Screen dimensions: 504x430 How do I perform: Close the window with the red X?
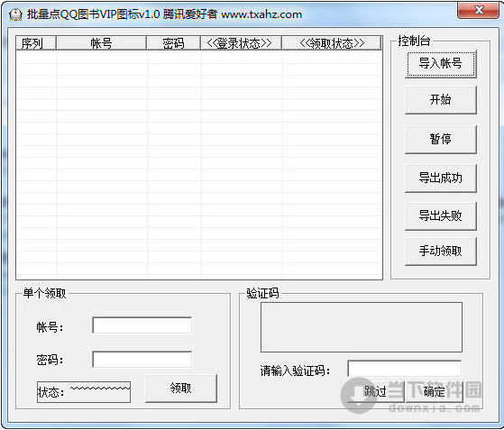[x=478, y=10]
